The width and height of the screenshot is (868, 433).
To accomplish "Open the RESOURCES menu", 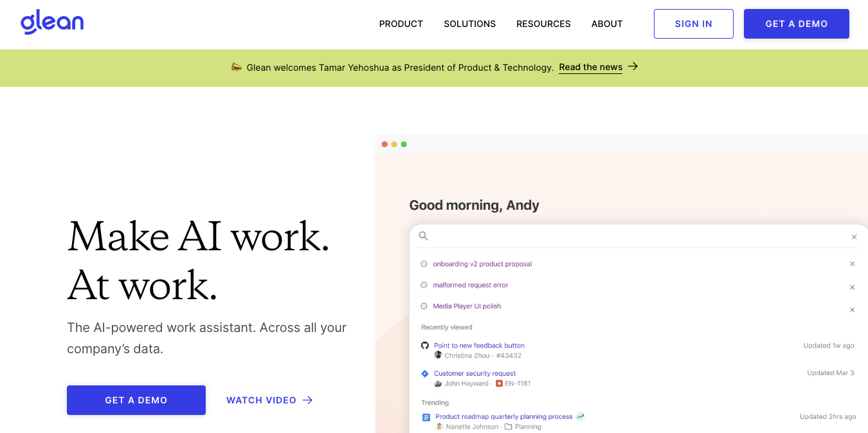I will (543, 24).
